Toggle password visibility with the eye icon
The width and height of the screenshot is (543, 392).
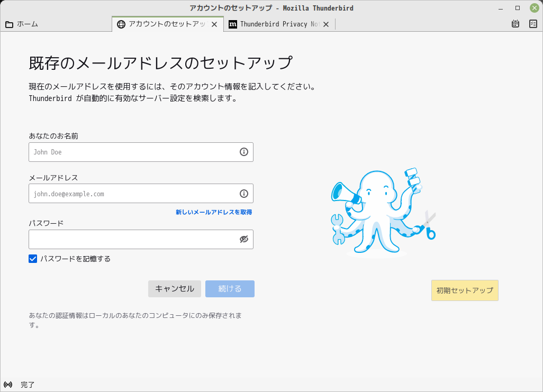coord(244,239)
